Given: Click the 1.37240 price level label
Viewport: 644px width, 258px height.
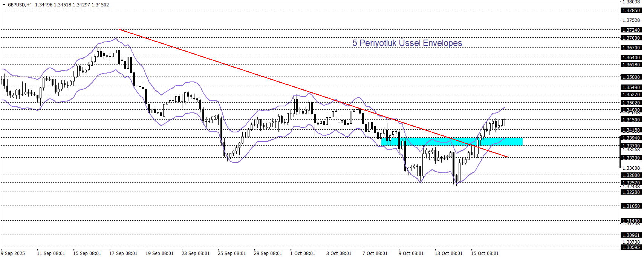Looking at the screenshot, I should click(630, 30).
